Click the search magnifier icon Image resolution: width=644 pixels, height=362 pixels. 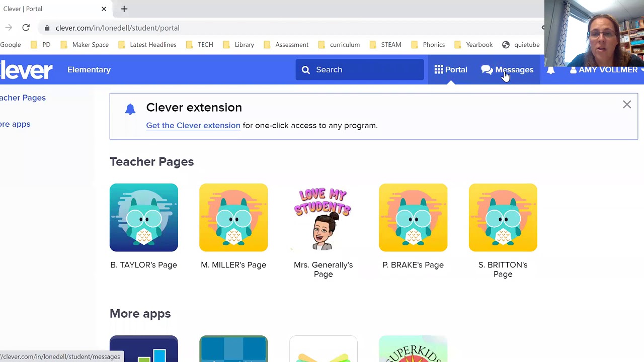tap(306, 70)
